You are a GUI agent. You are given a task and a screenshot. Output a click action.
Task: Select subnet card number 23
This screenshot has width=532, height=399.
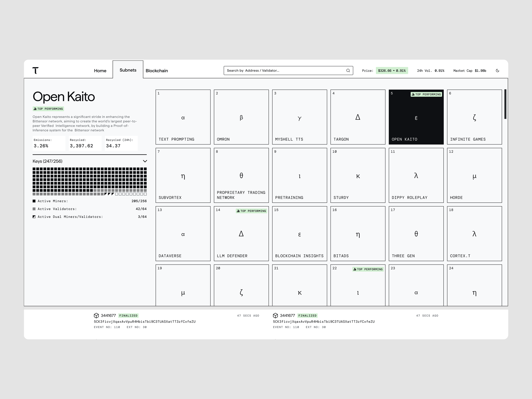click(x=416, y=285)
